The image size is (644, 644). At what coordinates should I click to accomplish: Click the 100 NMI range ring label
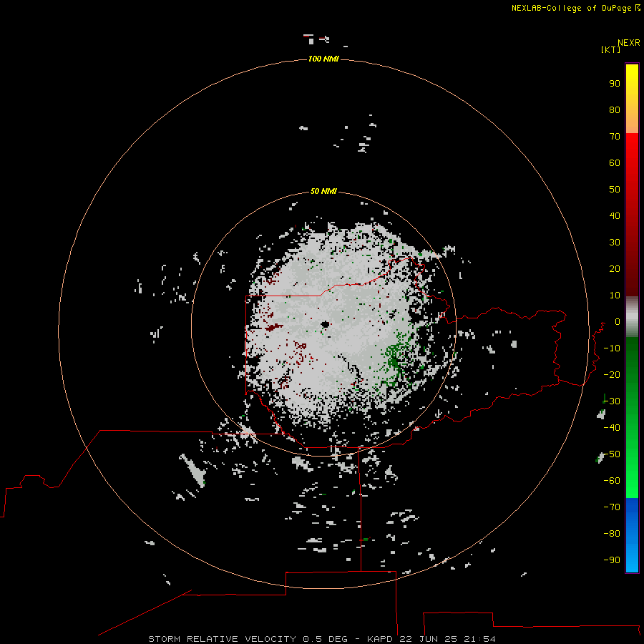[x=323, y=59]
